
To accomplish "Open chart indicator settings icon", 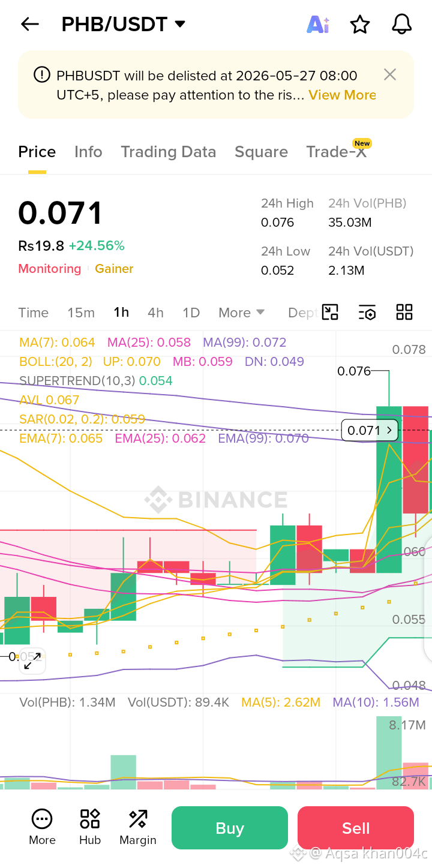I will click(x=367, y=312).
